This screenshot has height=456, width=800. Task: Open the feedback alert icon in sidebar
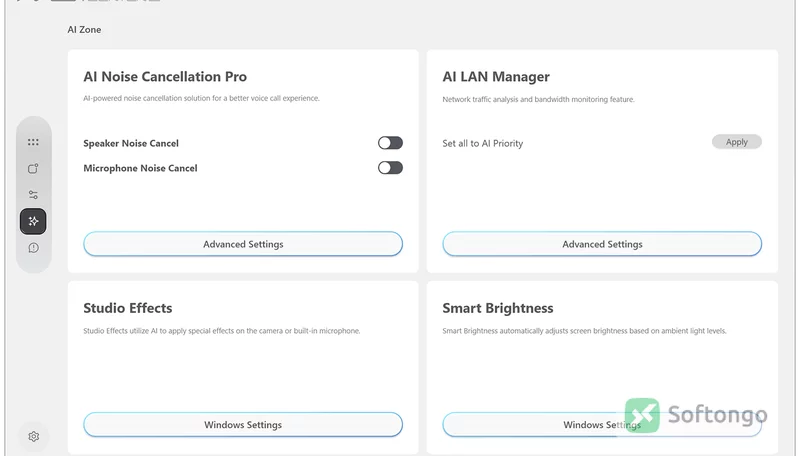coord(33,248)
